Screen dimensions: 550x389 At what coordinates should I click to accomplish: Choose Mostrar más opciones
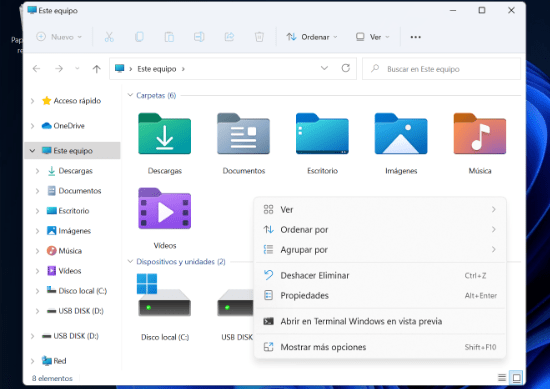click(x=380, y=347)
